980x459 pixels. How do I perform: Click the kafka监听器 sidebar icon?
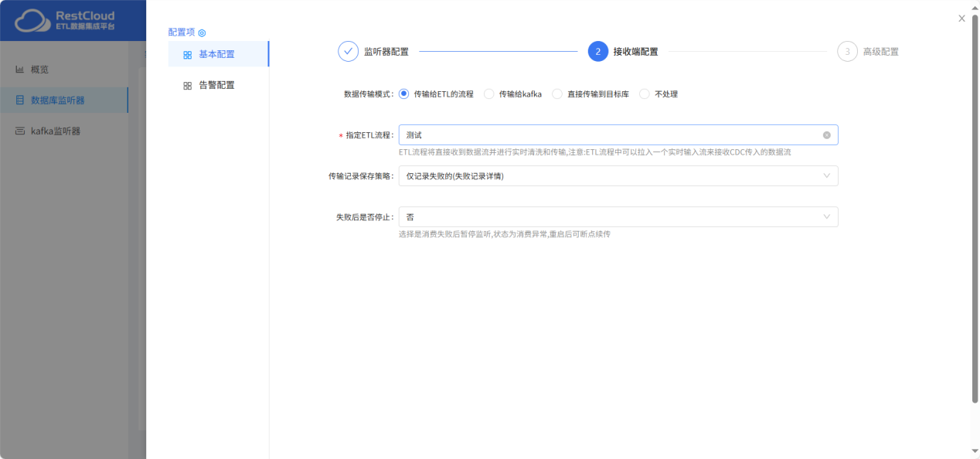tap(20, 131)
